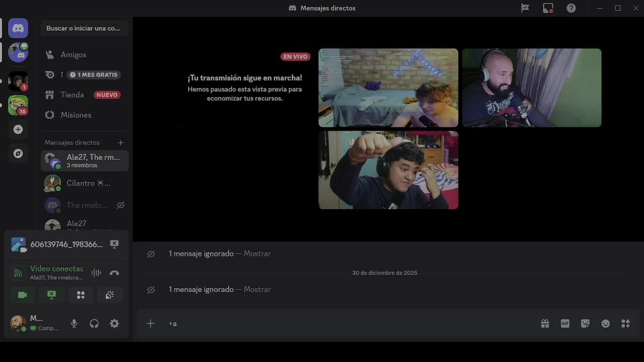Viewport: 644px width, 362px height.
Task: Toggle ignored eye icon beside The rmelc...
Action: (121, 205)
